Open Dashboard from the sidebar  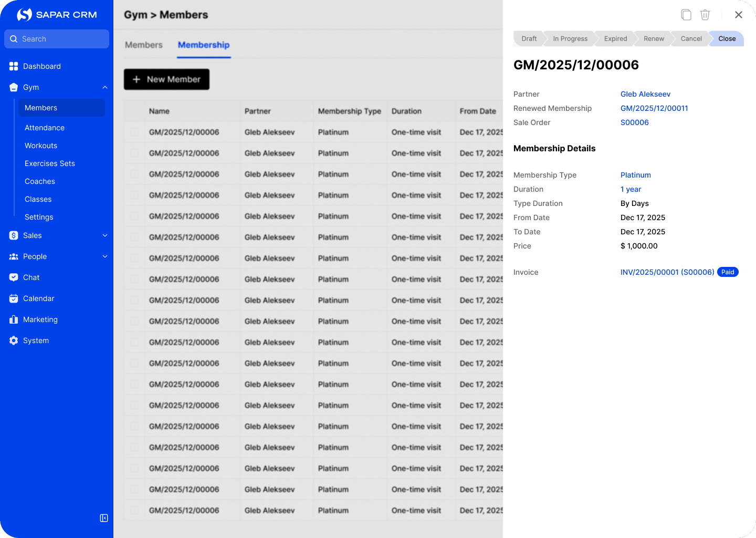coord(42,66)
